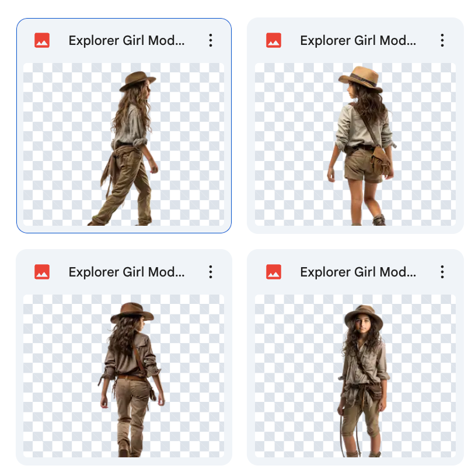Open more actions menu on the selected top-left file

211,40
